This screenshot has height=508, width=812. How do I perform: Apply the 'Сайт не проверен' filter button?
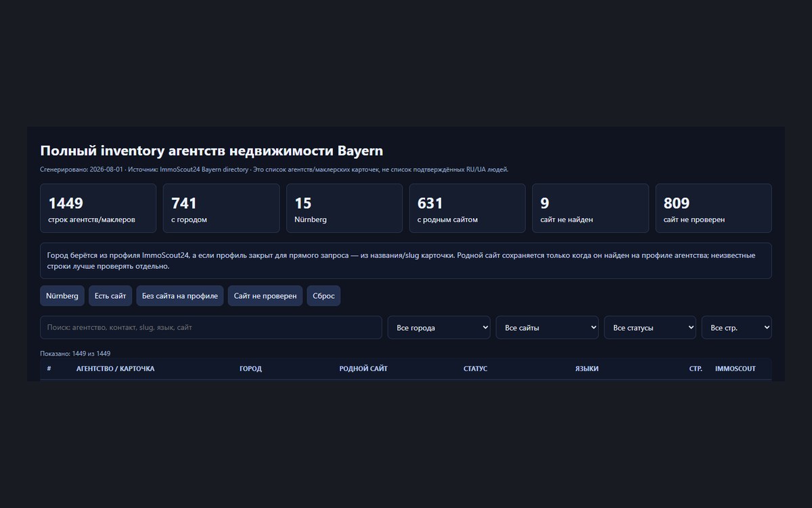pyautogui.click(x=265, y=296)
